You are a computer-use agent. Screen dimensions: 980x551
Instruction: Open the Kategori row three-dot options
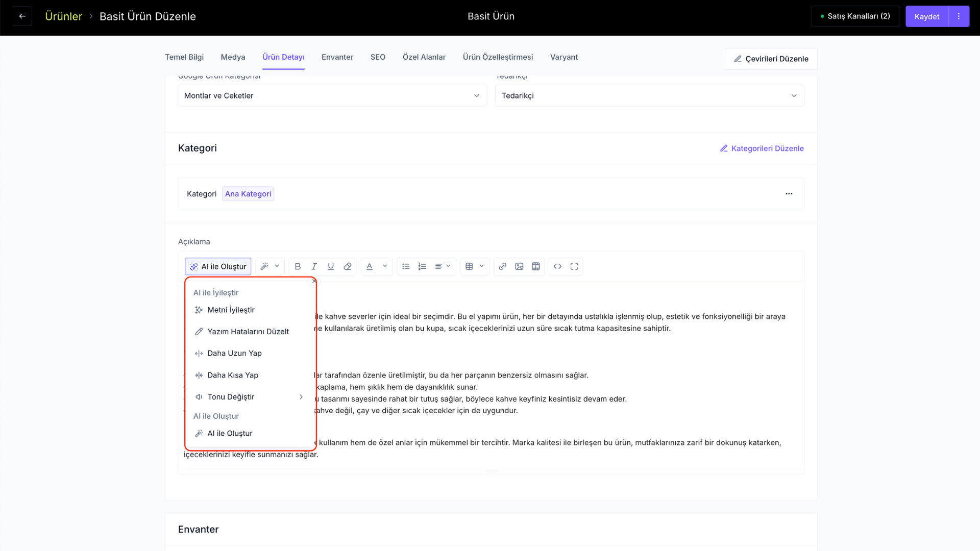789,194
